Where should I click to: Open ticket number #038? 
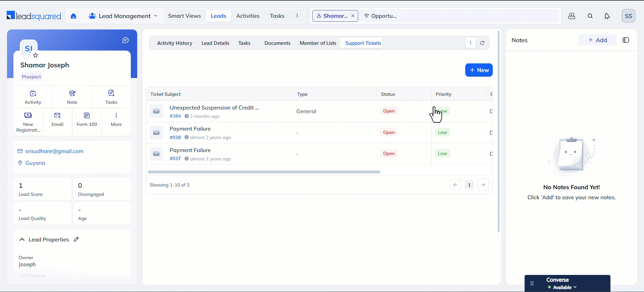tap(175, 138)
